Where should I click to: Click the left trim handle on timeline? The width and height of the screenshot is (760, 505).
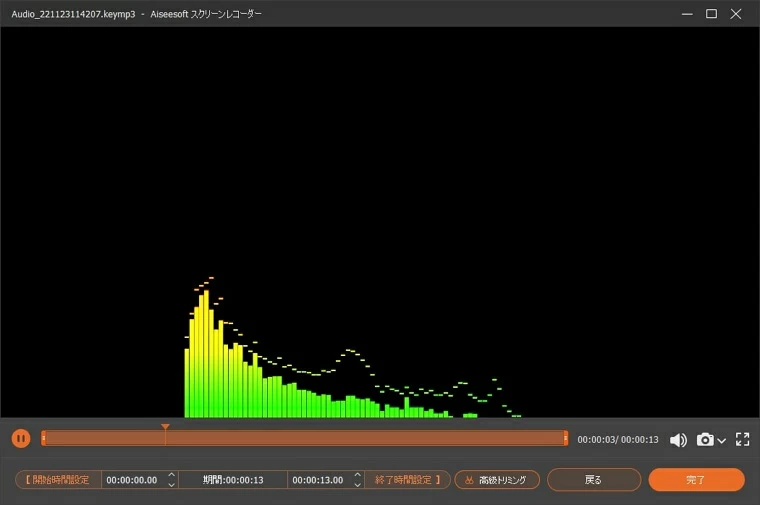tap(43, 438)
